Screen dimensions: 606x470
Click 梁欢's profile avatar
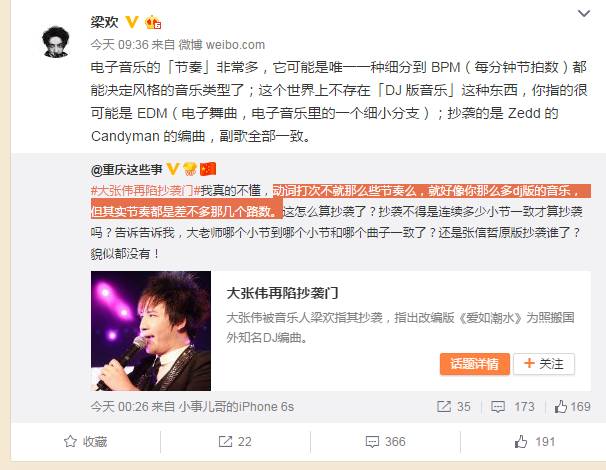coord(56,42)
